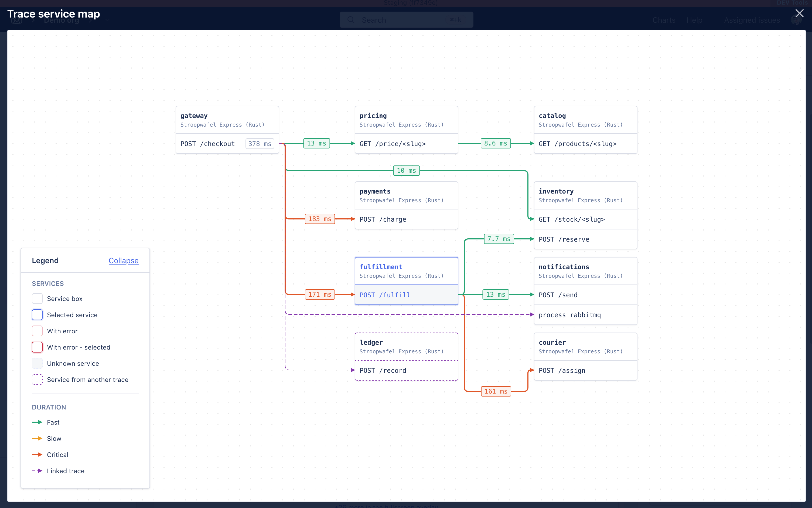Select the inventory service header

[585, 195]
